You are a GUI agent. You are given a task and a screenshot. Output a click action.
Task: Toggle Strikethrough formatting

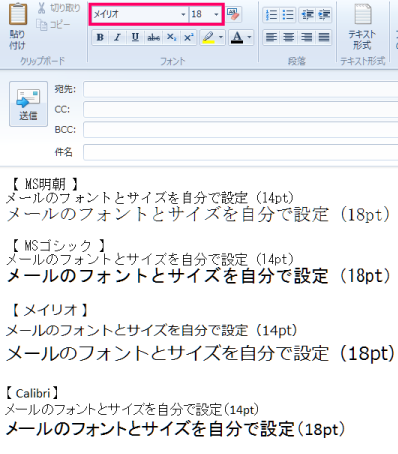(153, 37)
